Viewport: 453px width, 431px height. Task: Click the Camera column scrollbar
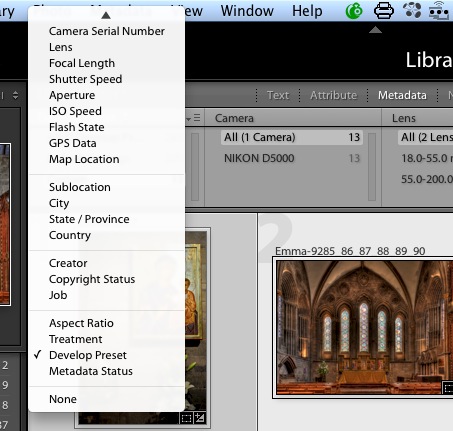[372, 167]
